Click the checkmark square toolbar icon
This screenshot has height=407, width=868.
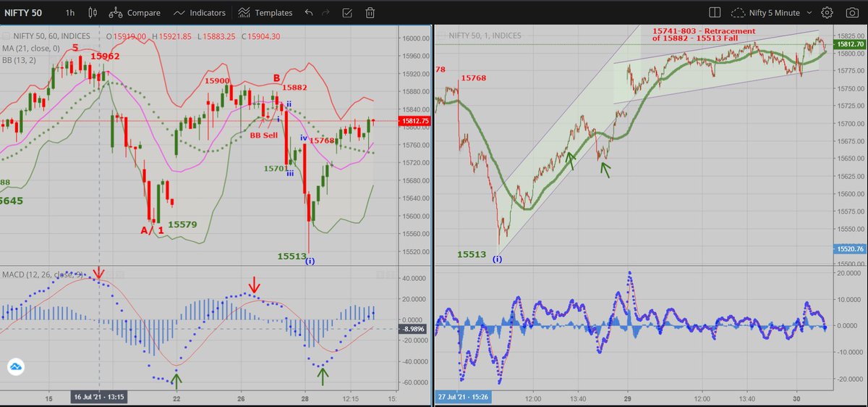click(x=347, y=12)
